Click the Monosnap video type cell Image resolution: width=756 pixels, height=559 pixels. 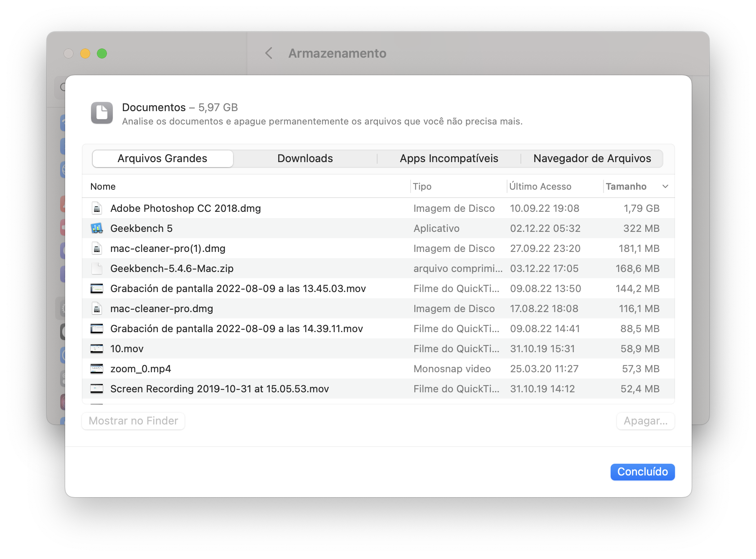[x=452, y=368]
